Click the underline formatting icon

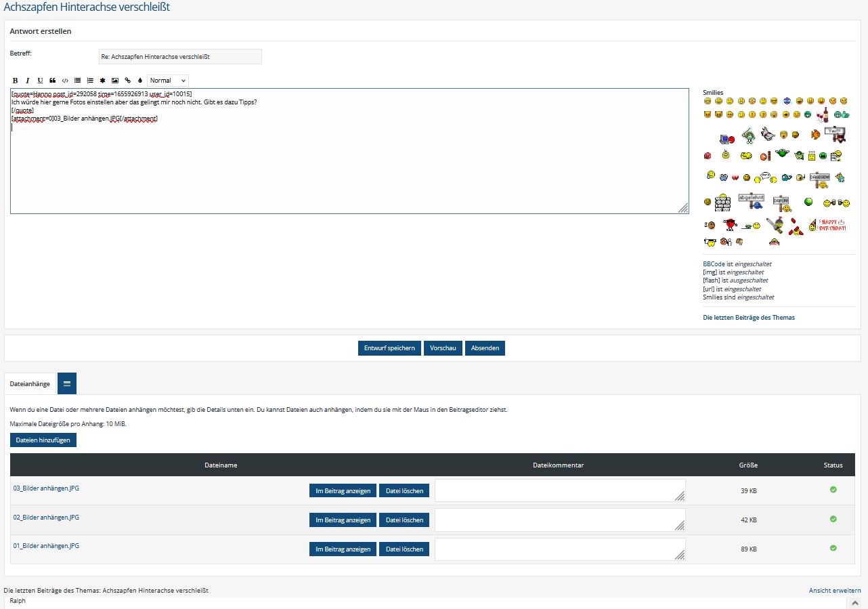coord(40,81)
